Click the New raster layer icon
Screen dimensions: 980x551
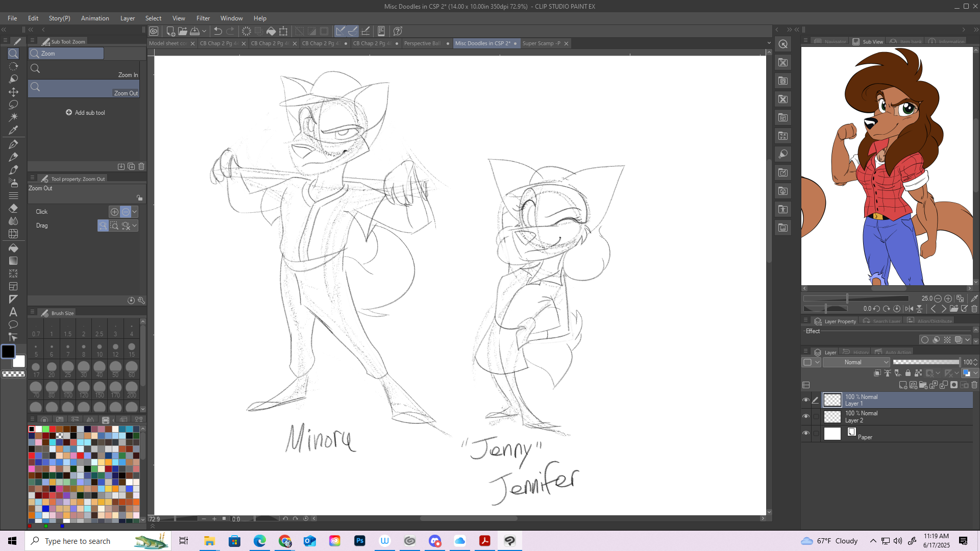pos(902,385)
